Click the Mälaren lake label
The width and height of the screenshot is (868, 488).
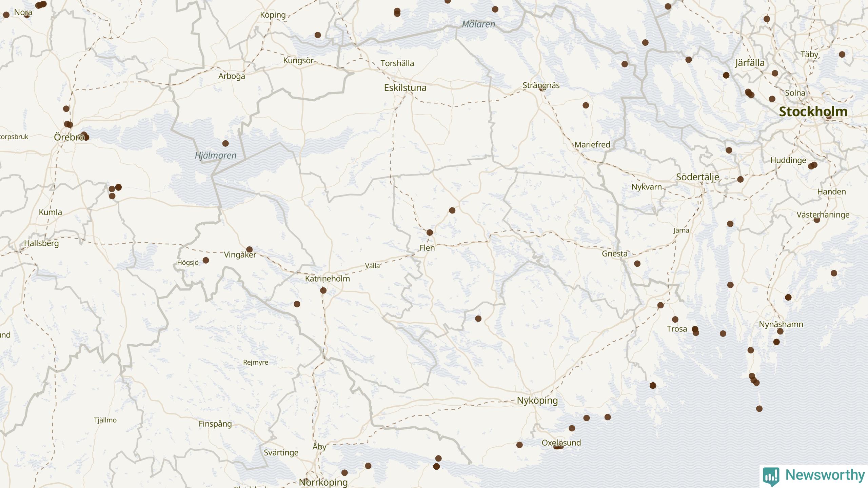tap(478, 24)
